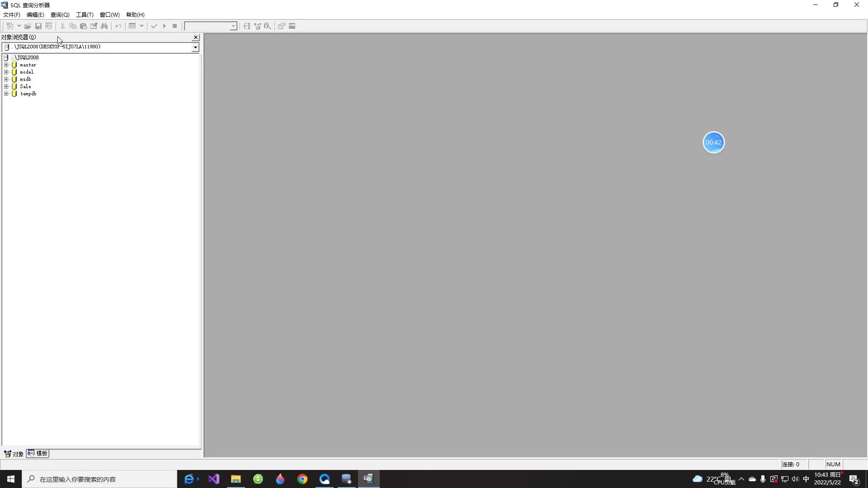
Task: Expand the tempdb database node
Action: click(x=6, y=94)
